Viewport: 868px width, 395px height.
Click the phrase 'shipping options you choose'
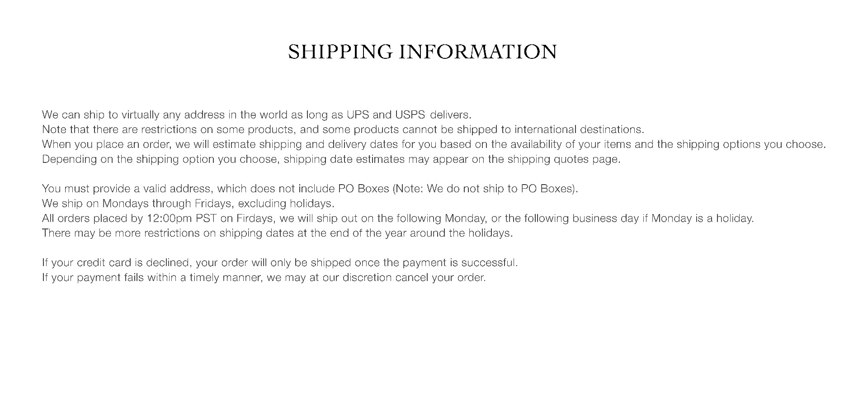pos(751,145)
